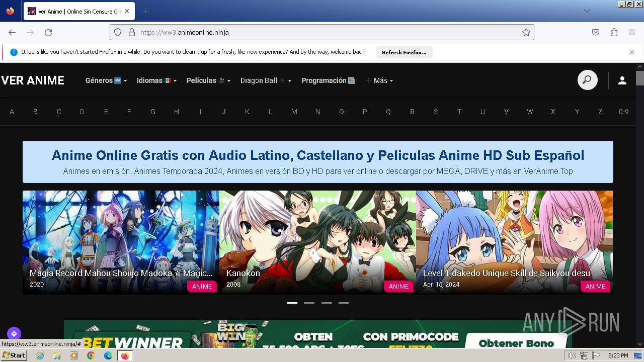Expand the Películas dropdown menu
This screenshot has width=644, height=362.
point(208,80)
